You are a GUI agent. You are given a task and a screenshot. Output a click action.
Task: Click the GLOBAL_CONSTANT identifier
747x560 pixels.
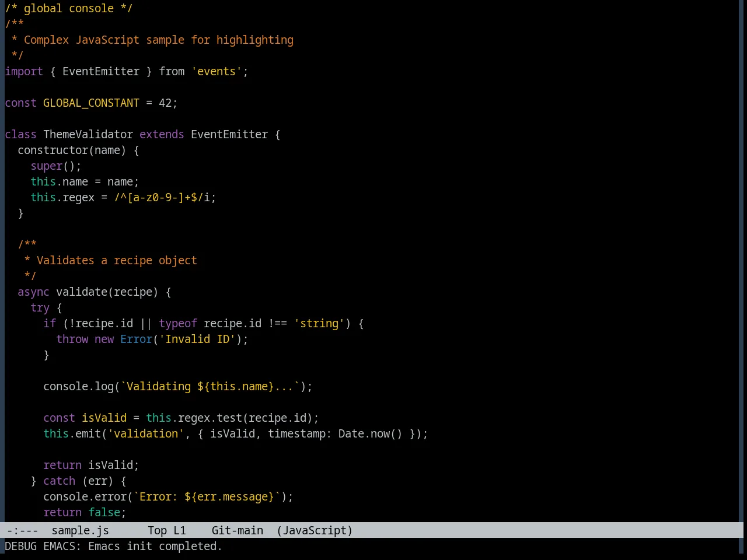click(91, 103)
